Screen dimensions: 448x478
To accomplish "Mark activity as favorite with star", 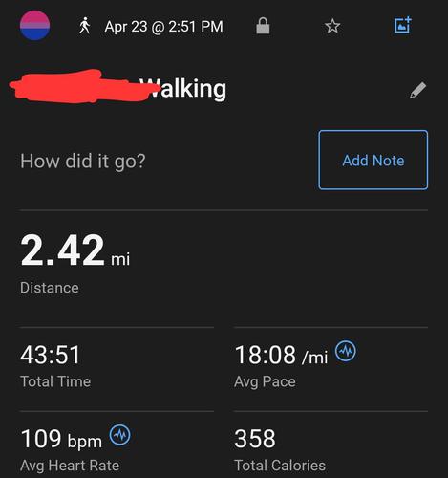I will tap(332, 26).
